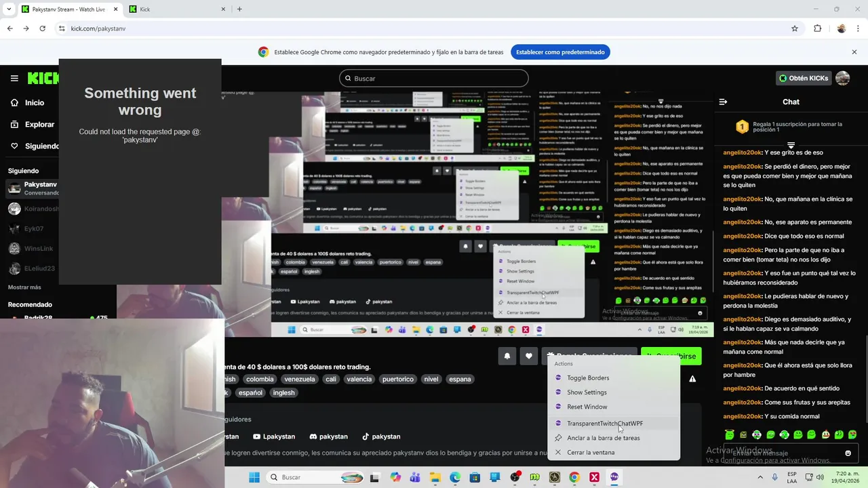This screenshot has width=868, height=488.
Task: Open Pakystanv channel in following list
Action: [31, 188]
